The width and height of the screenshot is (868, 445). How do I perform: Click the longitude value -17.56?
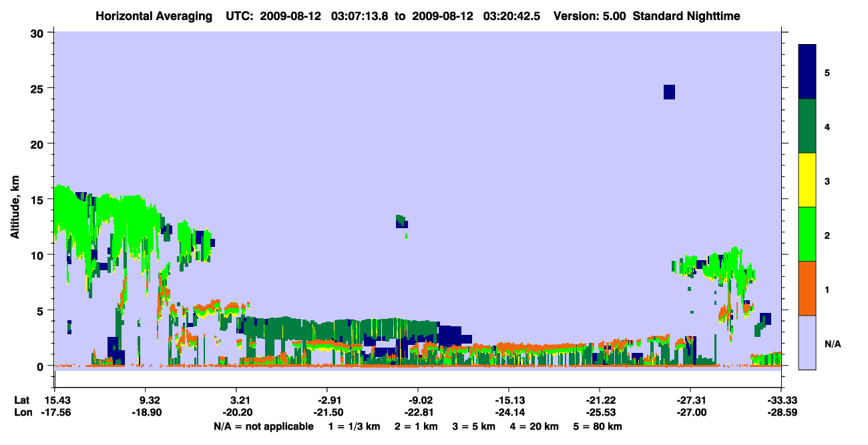click(x=55, y=413)
